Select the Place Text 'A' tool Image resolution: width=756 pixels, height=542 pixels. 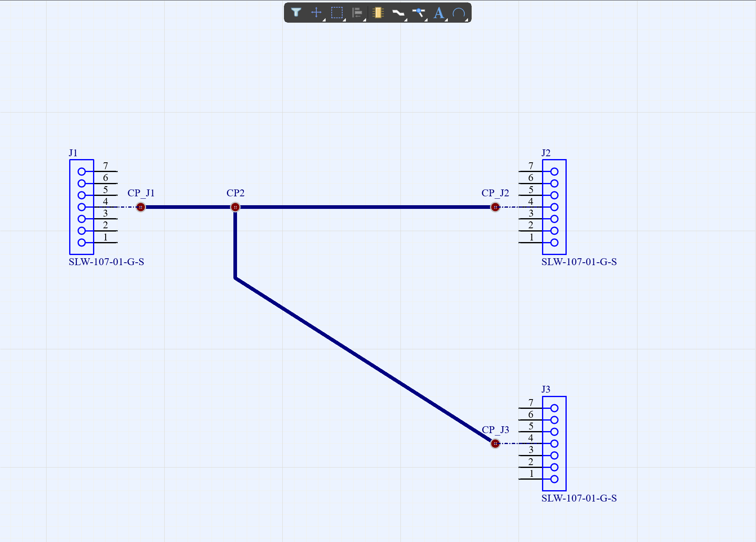(x=439, y=13)
